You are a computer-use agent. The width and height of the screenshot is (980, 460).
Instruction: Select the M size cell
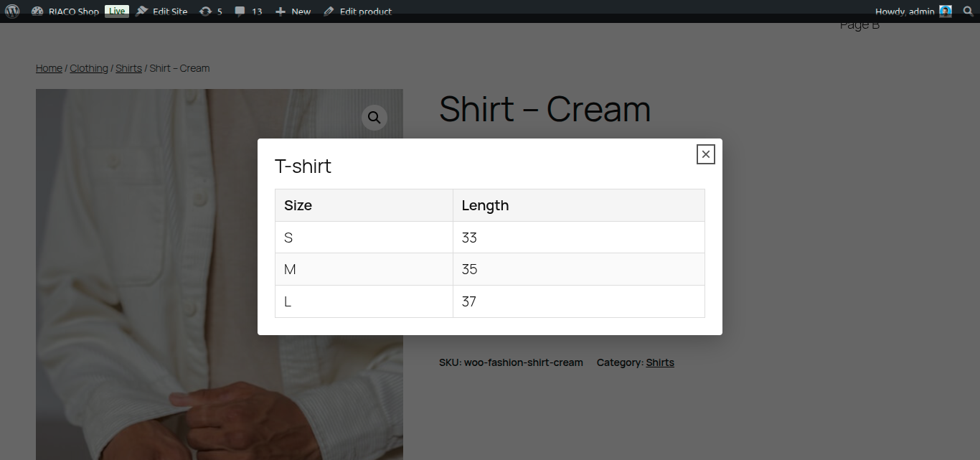pos(364,269)
